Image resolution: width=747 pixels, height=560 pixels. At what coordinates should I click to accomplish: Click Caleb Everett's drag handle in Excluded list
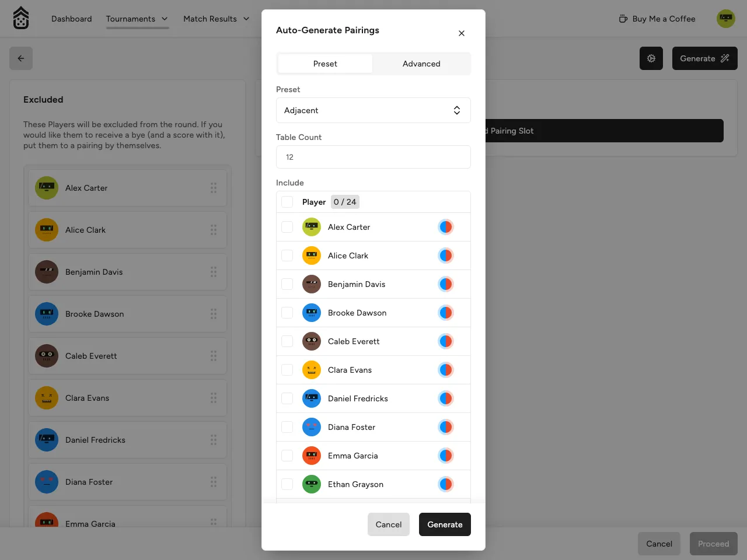[214, 356]
